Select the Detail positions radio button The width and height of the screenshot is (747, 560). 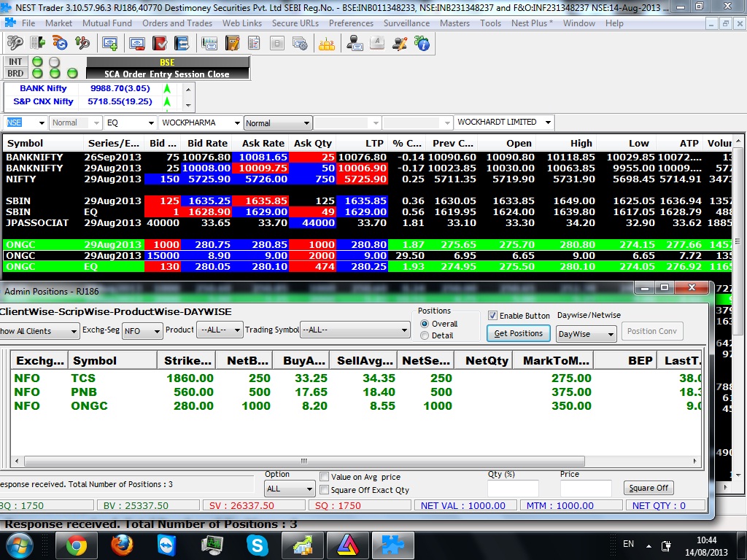coord(425,335)
